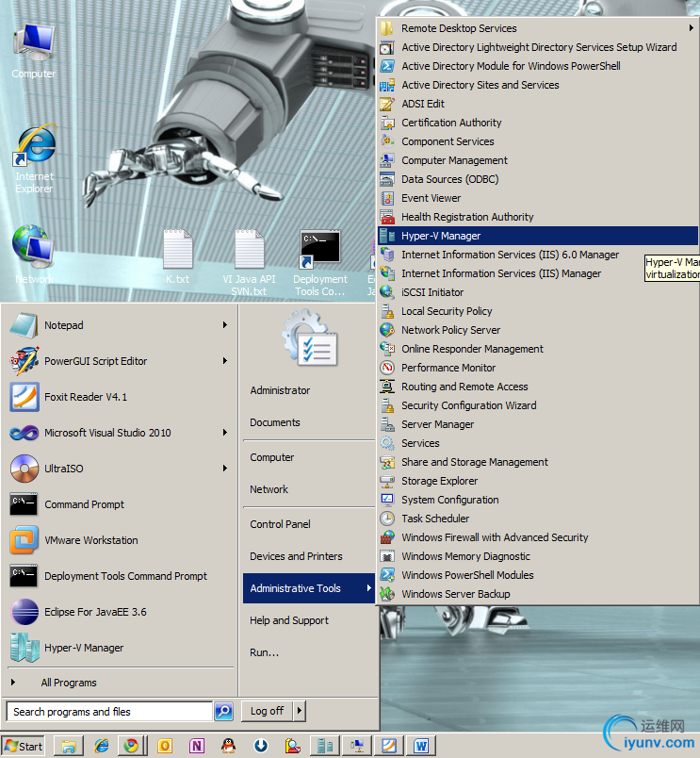Click the Routing and Remote Access icon
The image size is (700, 758).
[387, 387]
